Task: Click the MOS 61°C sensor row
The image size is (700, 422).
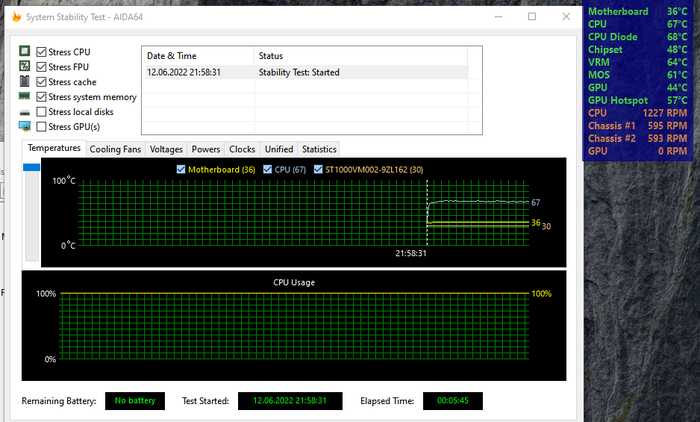Action: (x=638, y=75)
